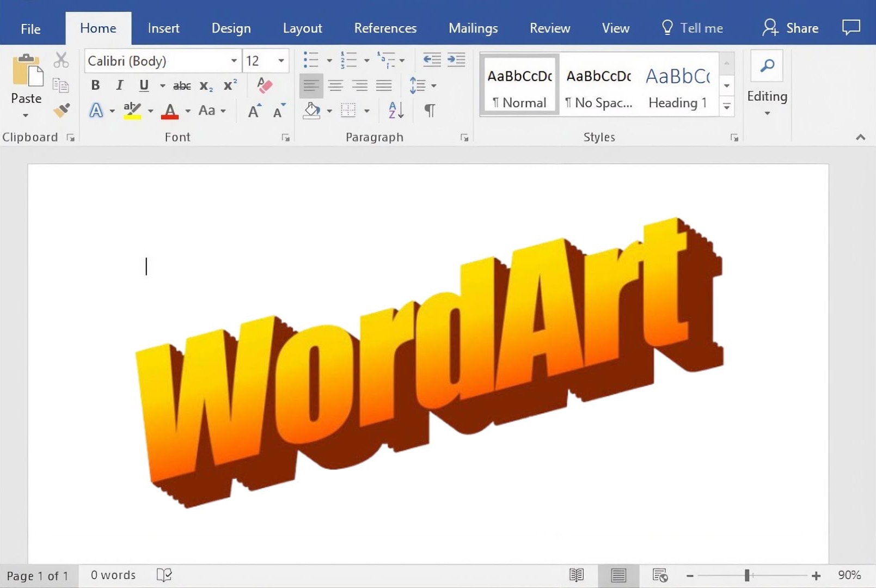This screenshot has height=588, width=876.
Task: Zoom out with the minus button
Action: (690, 575)
